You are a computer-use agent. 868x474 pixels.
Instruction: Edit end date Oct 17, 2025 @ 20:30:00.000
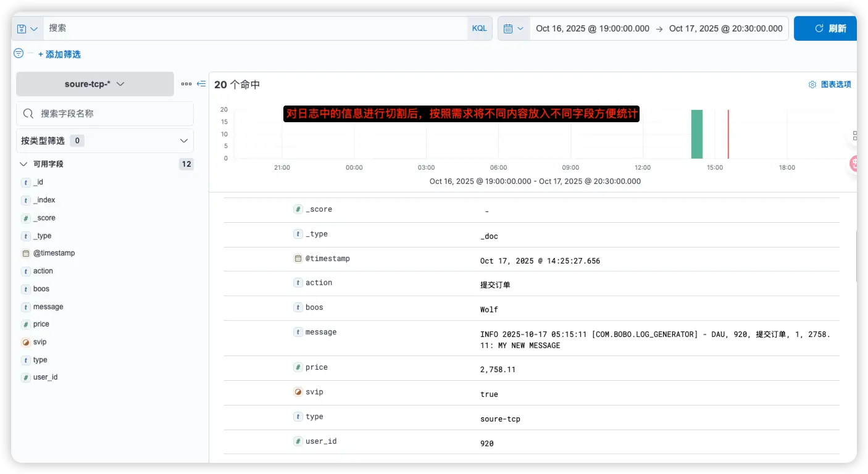click(726, 28)
